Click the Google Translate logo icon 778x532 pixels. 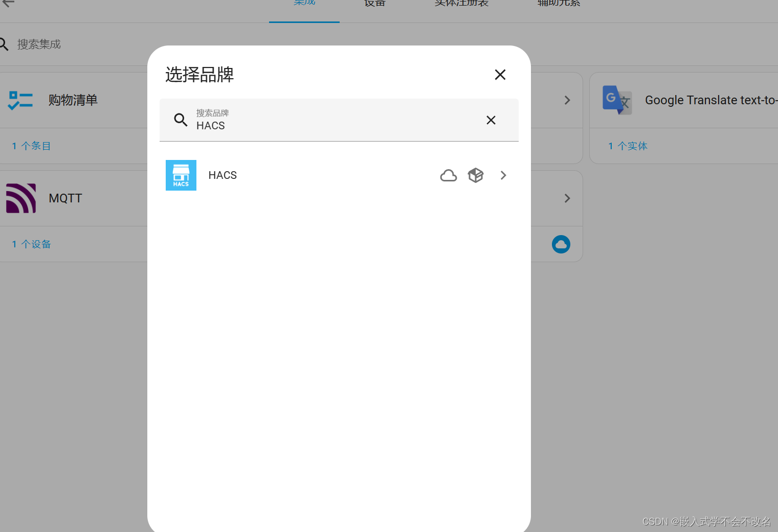617,100
